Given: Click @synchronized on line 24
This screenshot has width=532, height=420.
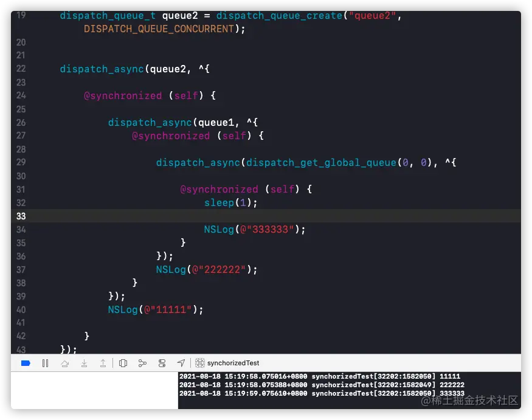Looking at the screenshot, I should (x=123, y=95).
